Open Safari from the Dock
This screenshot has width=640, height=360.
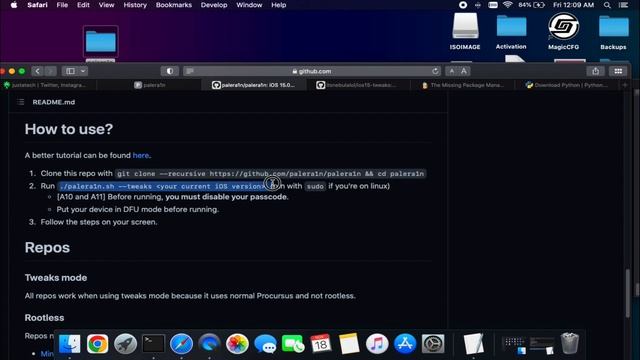pos(181,344)
